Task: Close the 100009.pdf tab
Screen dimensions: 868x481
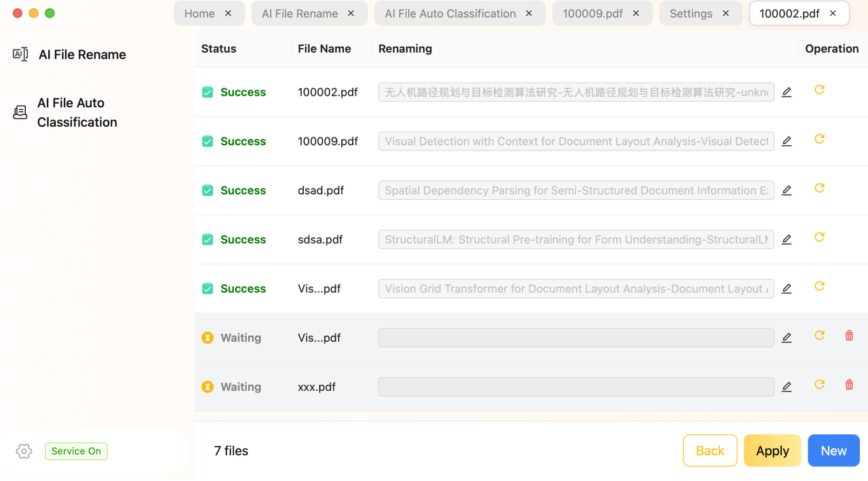Action: click(636, 14)
